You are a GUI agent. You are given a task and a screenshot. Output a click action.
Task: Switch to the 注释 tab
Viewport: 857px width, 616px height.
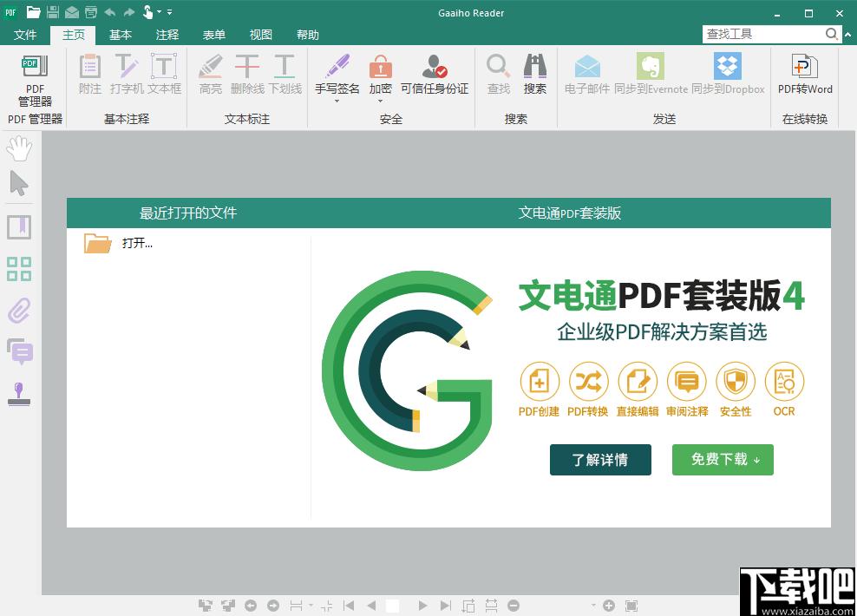pos(167,35)
